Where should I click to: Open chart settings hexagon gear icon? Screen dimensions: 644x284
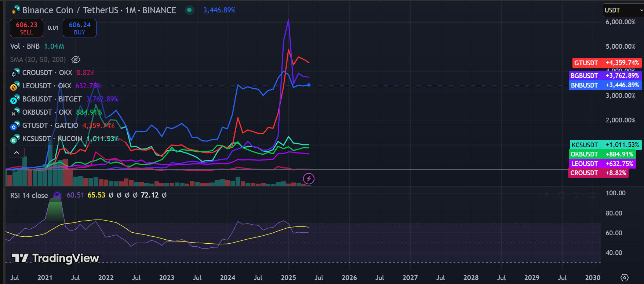625,278
